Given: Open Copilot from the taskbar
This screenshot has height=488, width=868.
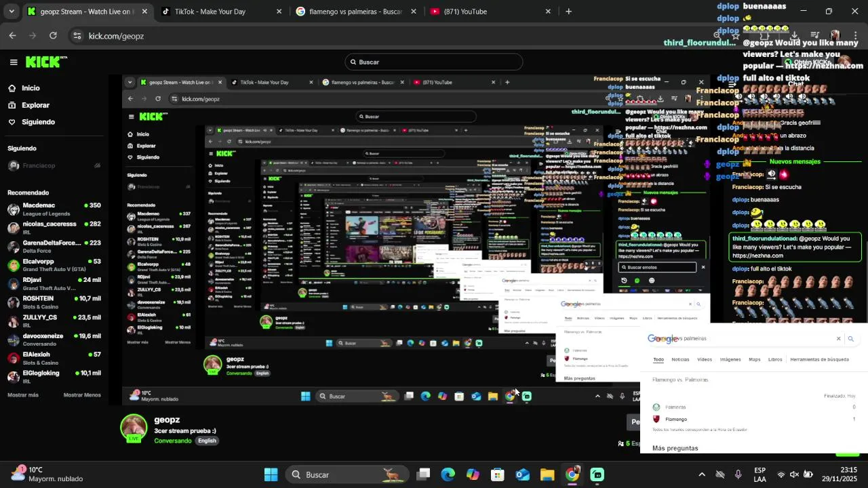Looking at the screenshot, I should pyautogui.click(x=473, y=474).
